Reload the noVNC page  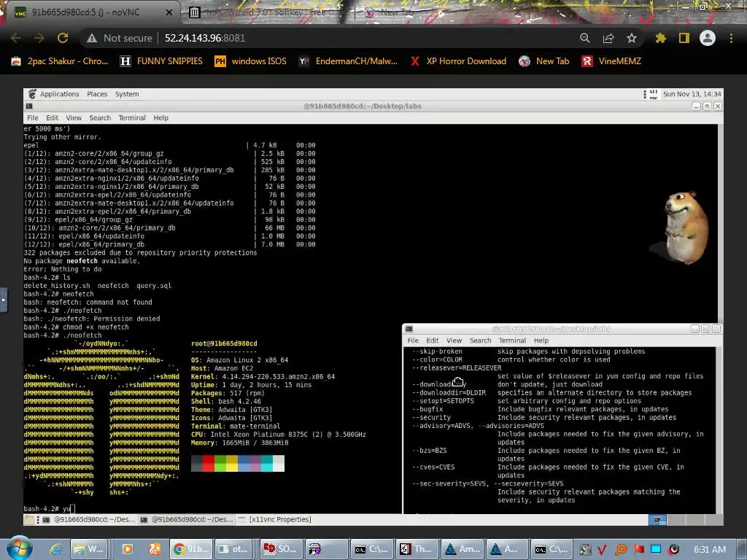coord(63,38)
